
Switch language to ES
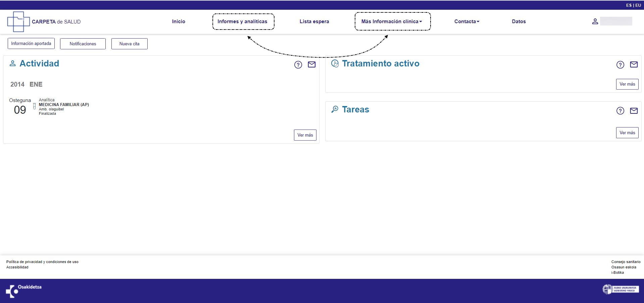click(629, 5)
